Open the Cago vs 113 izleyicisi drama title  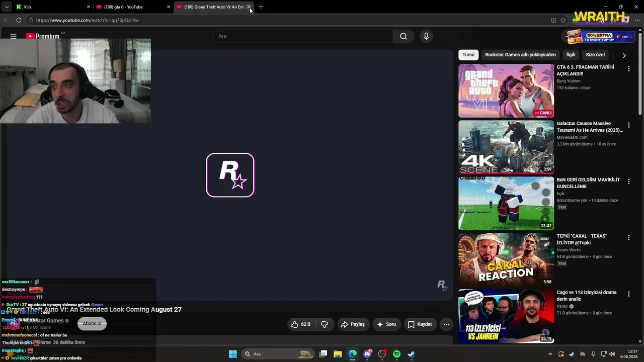pos(586,296)
